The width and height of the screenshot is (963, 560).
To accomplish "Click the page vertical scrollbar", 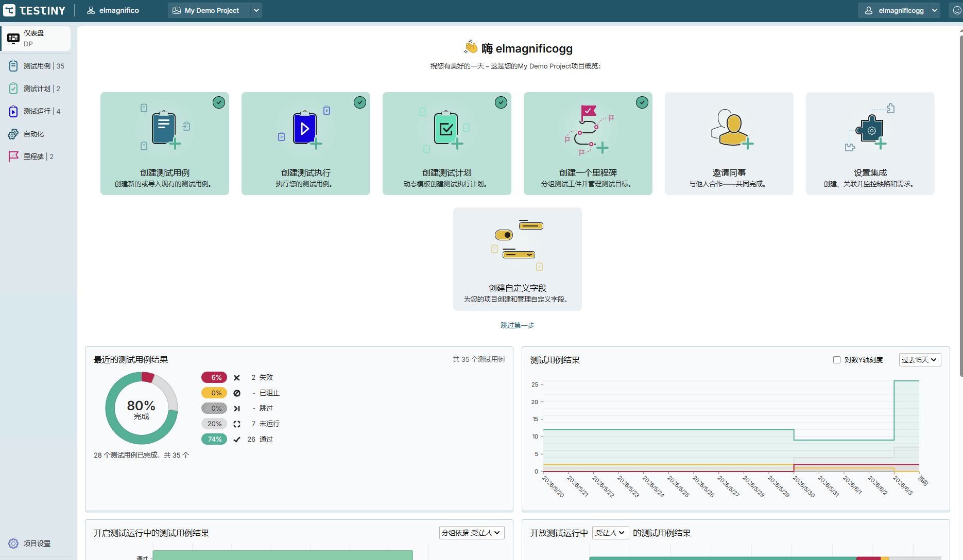I will (x=961, y=206).
